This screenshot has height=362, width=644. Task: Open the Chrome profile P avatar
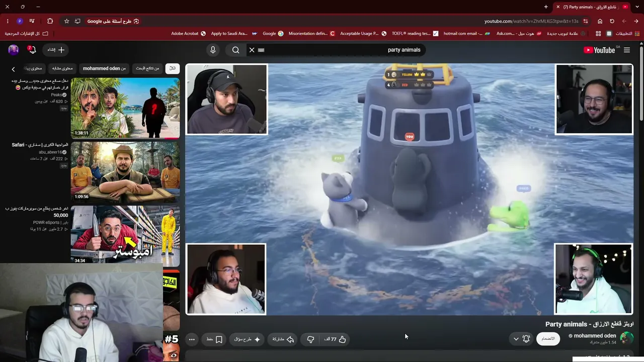pyautogui.click(x=20, y=21)
